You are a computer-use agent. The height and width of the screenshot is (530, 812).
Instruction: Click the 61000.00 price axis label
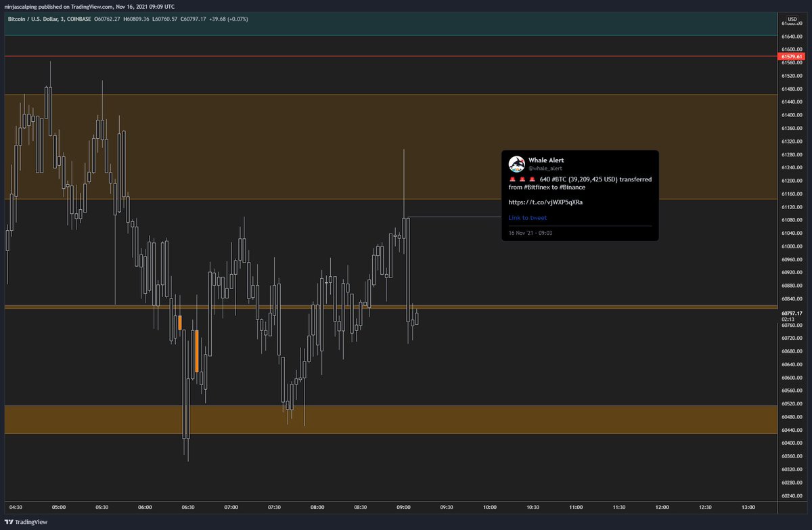(790, 246)
